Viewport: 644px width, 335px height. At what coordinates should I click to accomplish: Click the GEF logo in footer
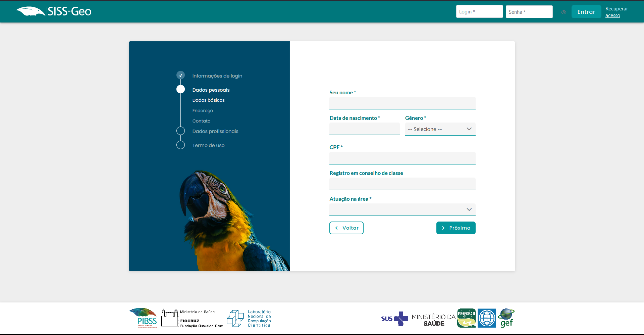click(x=506, y=318)
